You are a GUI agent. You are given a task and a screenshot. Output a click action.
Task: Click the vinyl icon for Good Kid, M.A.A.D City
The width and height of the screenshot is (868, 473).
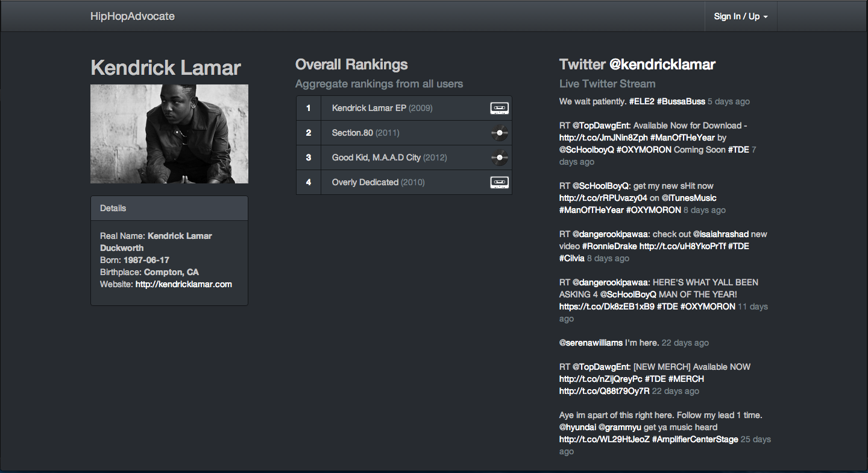(499, 158)
